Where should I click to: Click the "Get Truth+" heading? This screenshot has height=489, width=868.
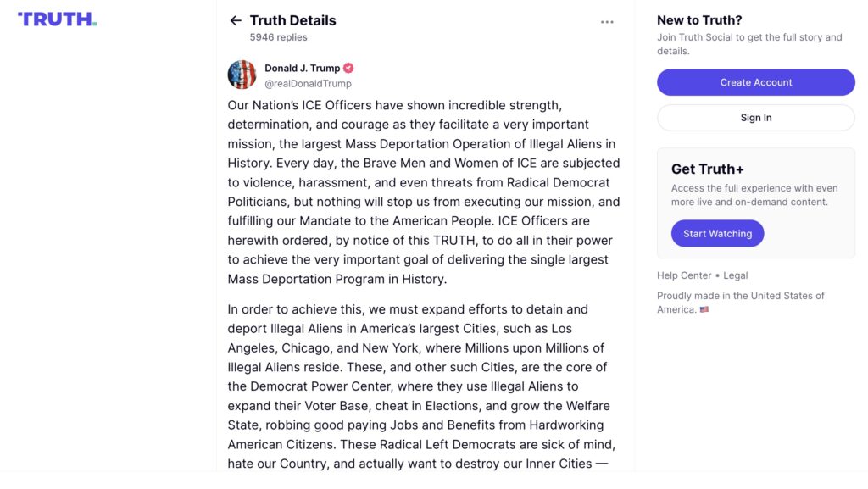coord(708,169)
